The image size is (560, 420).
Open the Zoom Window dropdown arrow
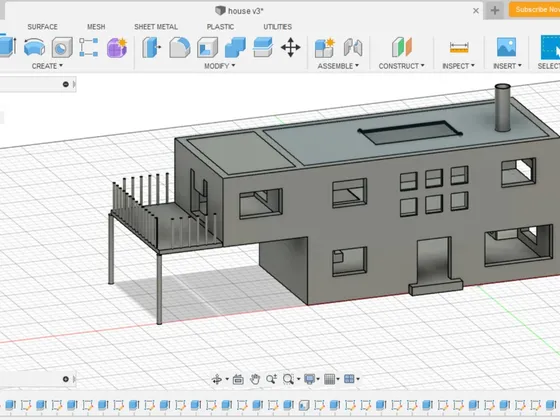[x=298, y=379]
